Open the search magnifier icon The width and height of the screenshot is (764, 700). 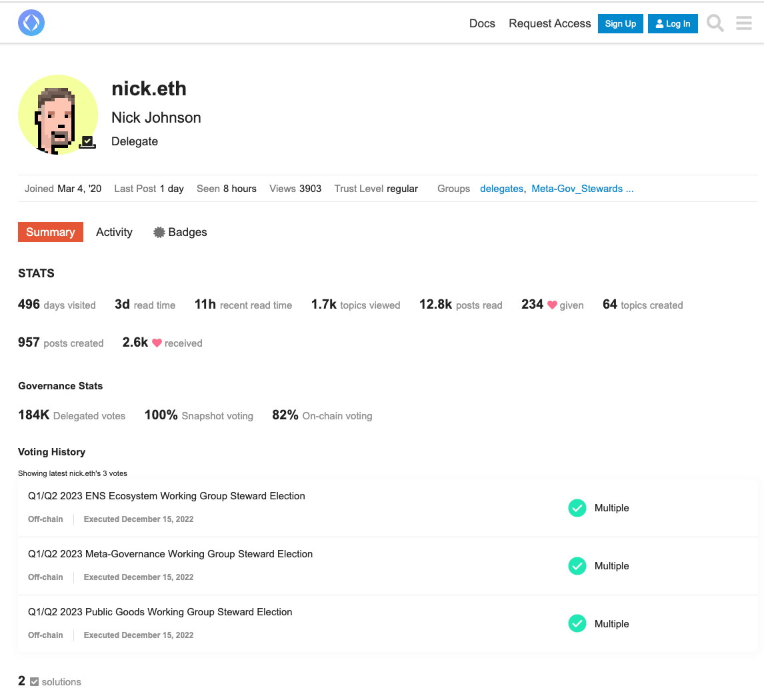pyautogui.click(x=715, y=23)
